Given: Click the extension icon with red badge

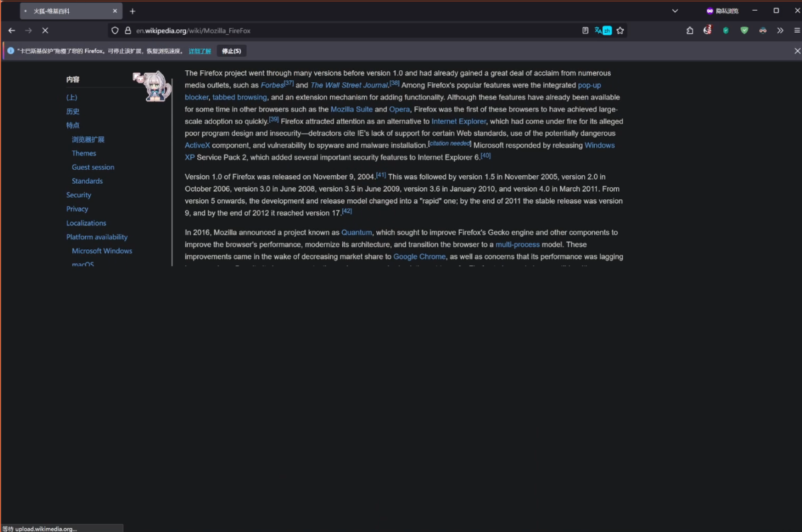Looking at the screenshot, I should tap(707, 30).
